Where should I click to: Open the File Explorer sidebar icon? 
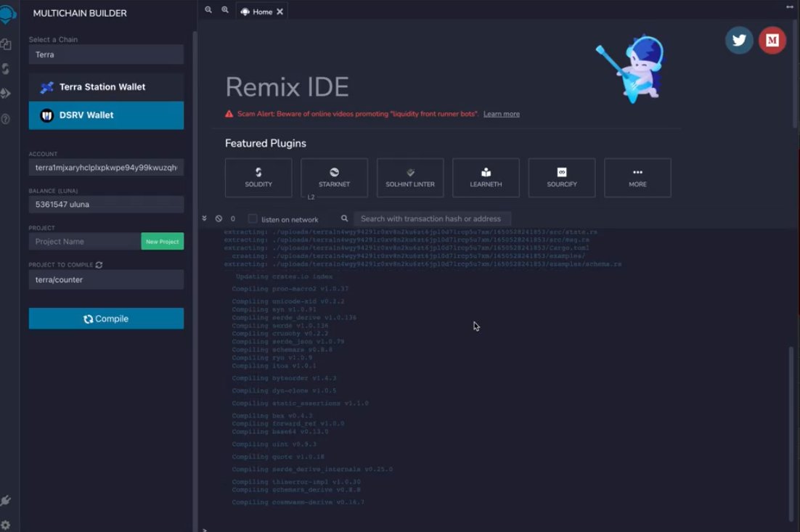pos(6,44)
